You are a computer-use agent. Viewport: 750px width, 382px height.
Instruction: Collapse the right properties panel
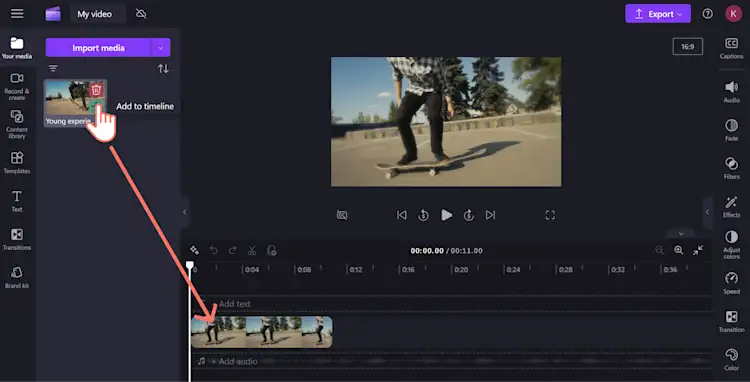707,212
